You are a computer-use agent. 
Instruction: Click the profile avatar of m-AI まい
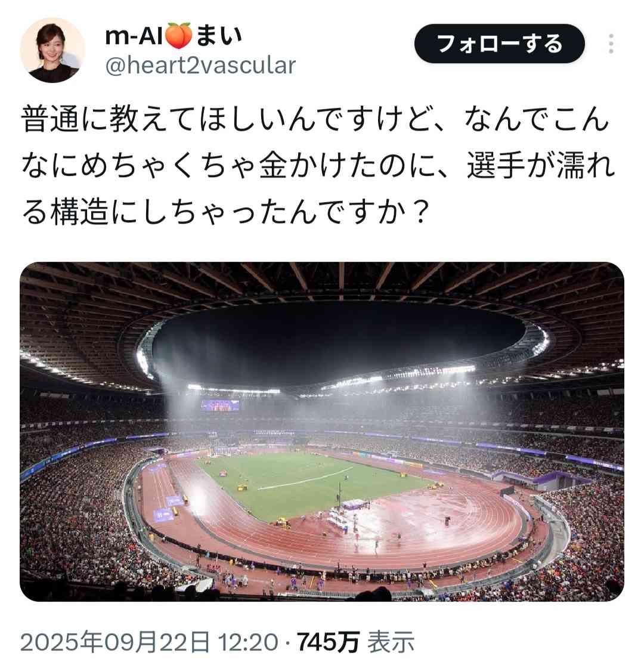52,49
